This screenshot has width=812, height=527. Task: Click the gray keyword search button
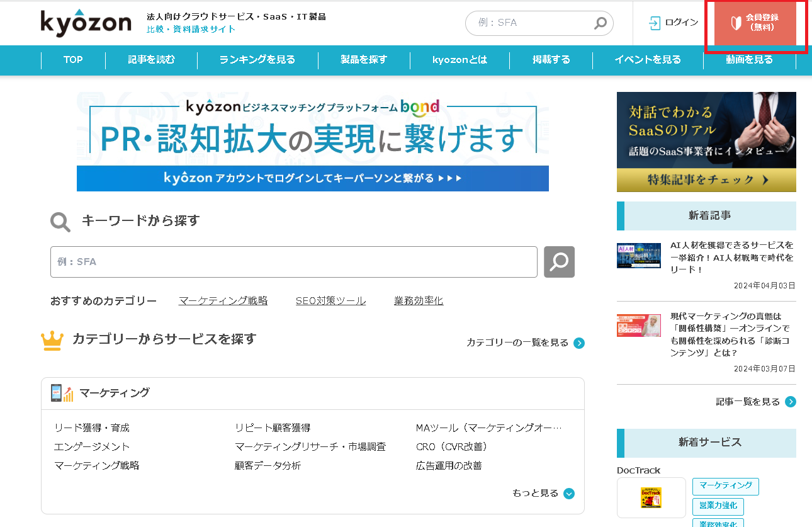[559, 262]
